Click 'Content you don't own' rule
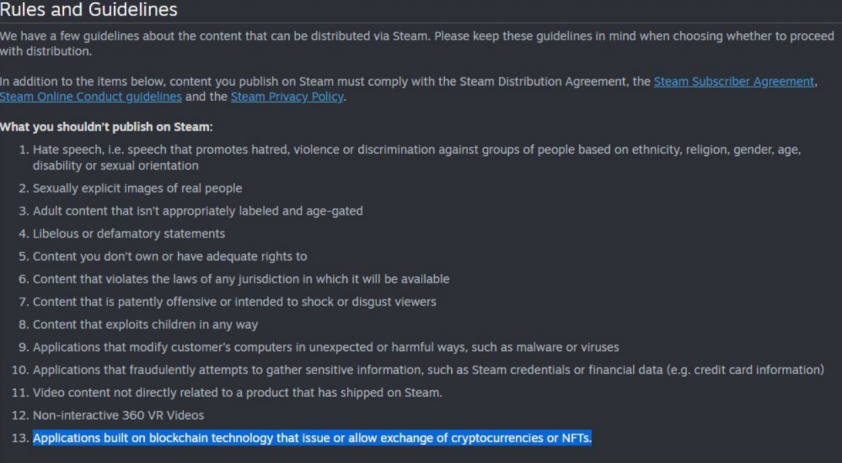842x463 pixels. (170, 257)
